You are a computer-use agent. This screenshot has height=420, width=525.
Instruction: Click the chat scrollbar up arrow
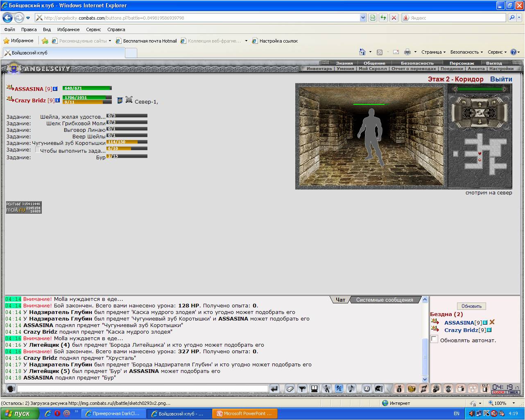coord(425,300)
